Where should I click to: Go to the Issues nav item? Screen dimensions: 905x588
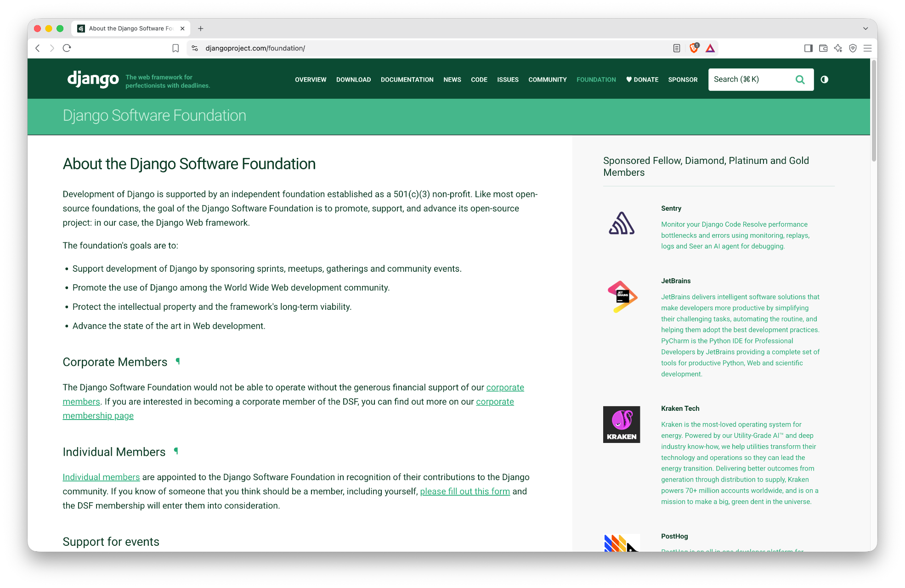tap(508, 79)
